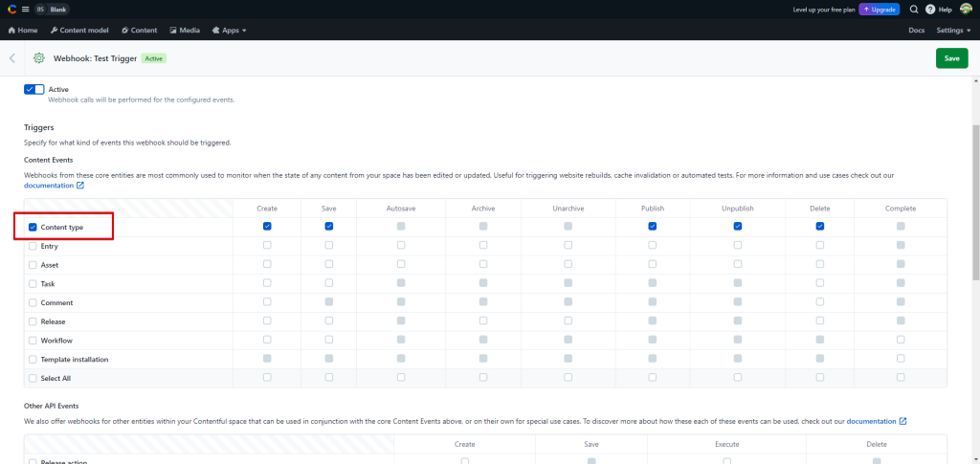Switch to the Media tab

click(185, 30)
